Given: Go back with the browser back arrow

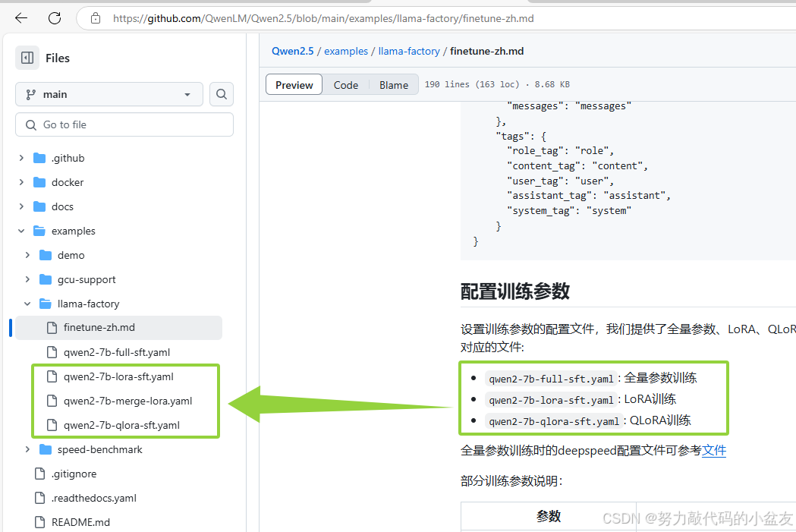Looking at the screenshot, I should pos(21,18).
